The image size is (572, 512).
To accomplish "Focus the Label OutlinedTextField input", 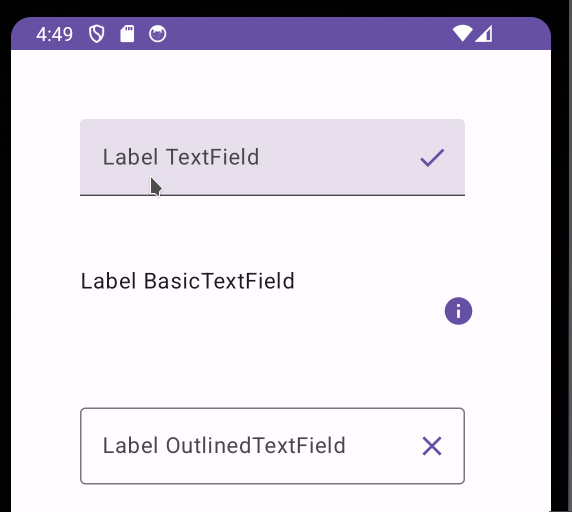I will click(272, 446).
